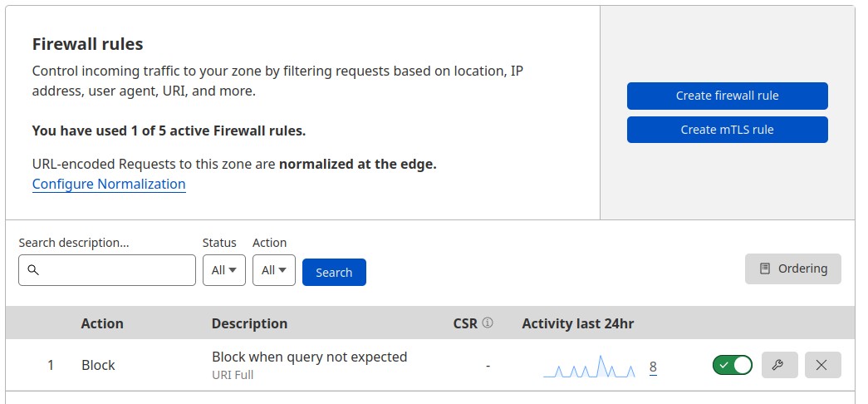Open the activity sparkline graph for rule 1
The height and width of the screenshot is (404, 868).
click(589, 367)
